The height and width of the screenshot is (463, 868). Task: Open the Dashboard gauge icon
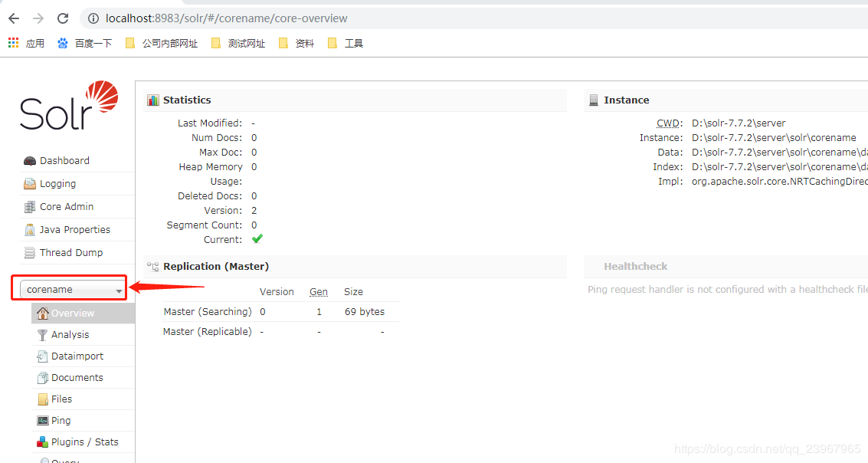pos(30,161)
